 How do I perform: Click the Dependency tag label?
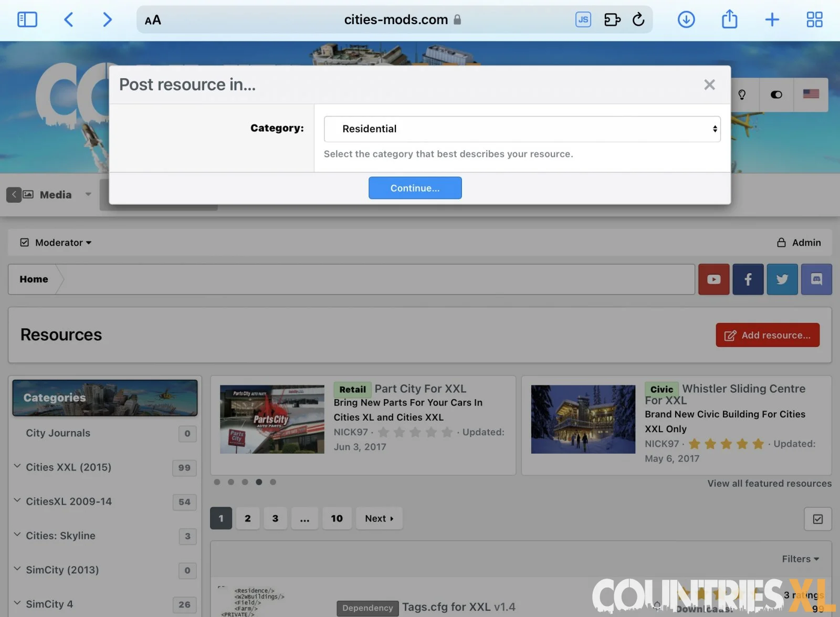(367, 608)
